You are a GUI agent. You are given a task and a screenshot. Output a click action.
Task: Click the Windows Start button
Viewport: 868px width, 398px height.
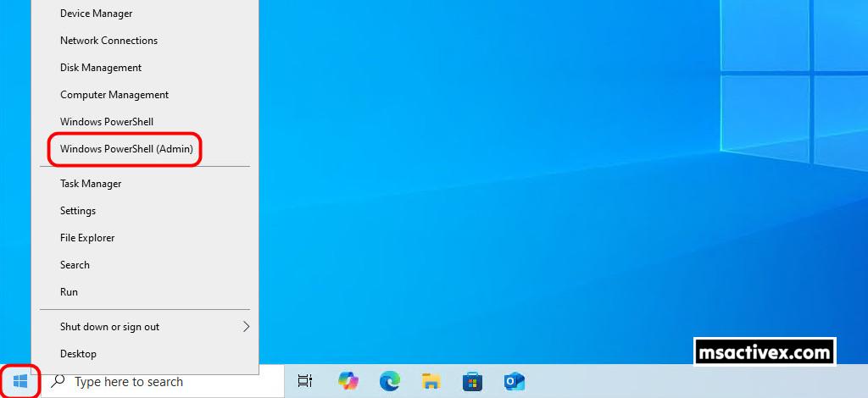[20, 382]
